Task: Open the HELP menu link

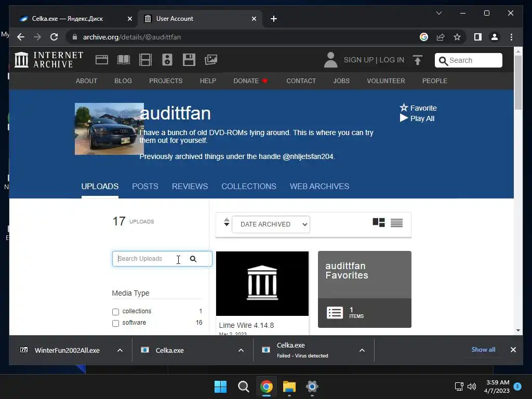Action: 208,81
